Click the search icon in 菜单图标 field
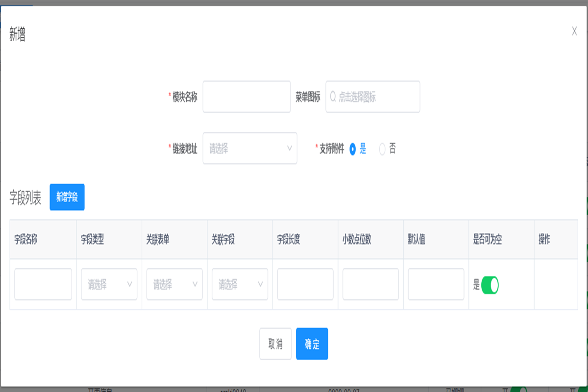The height and width of the screenshot is (392, 588). [x=333, y=97]
